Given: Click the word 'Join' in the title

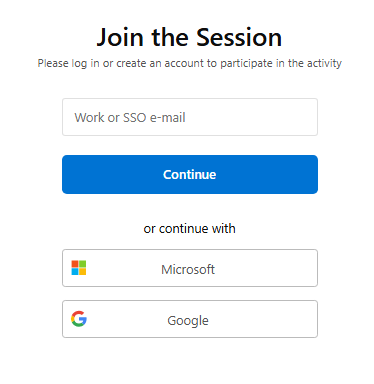Looking at the screenshot, I should (x=120, y=37).
